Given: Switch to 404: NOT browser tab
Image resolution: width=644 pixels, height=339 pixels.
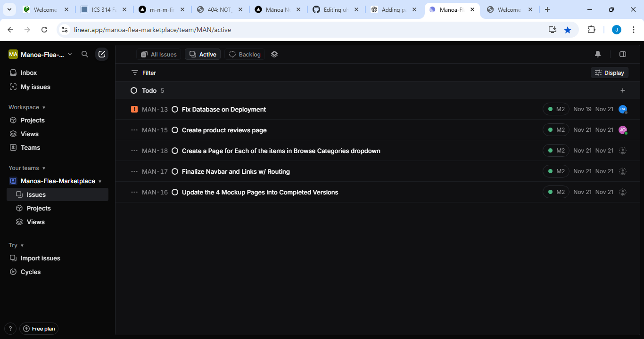Looking at the screenshot, I should click(220, 9).
